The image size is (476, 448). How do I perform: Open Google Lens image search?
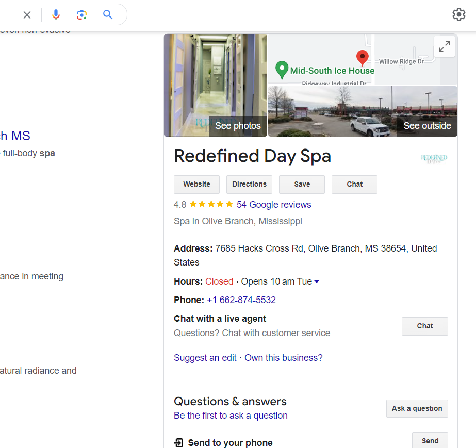tap(81, 14)
